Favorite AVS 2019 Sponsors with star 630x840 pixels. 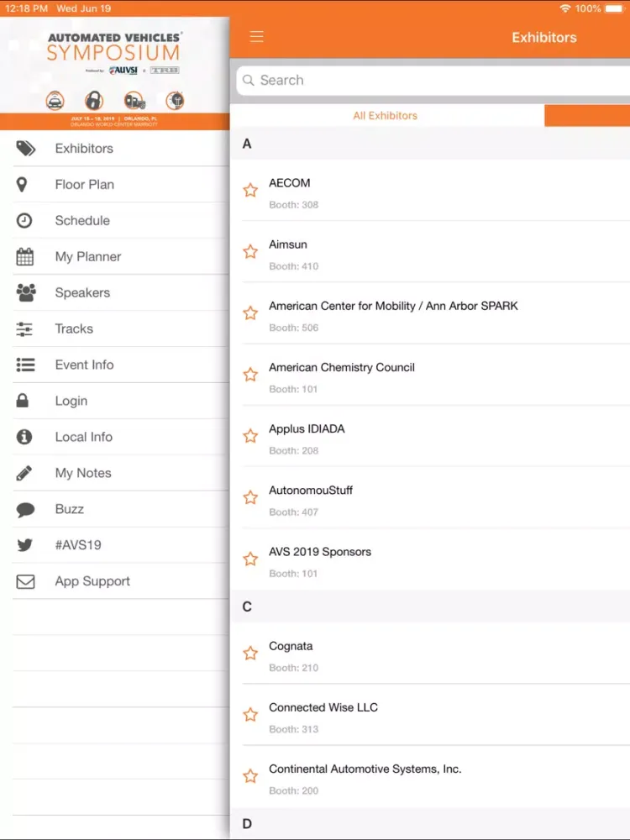coord(250,559)
